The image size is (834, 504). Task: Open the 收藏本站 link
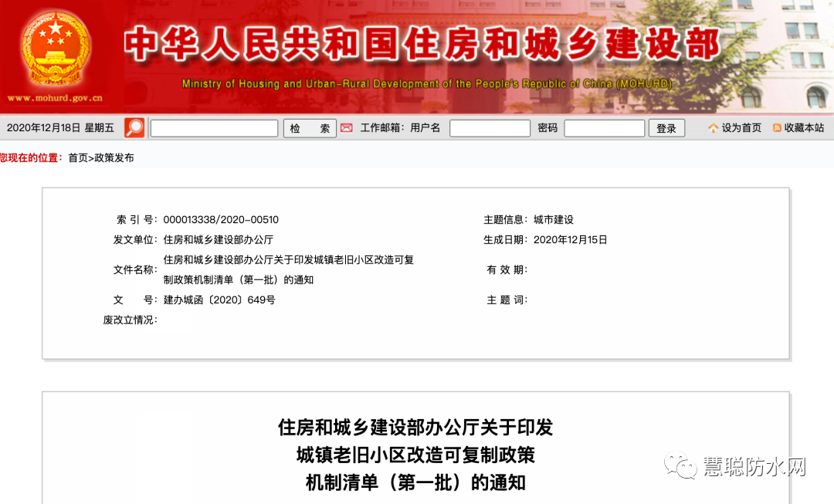[x=804, y=128]
